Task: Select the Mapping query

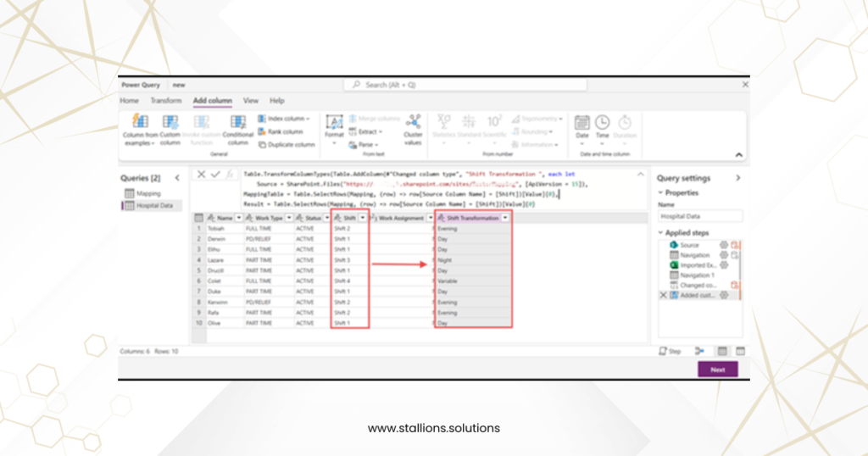Action: click(148, 193)
